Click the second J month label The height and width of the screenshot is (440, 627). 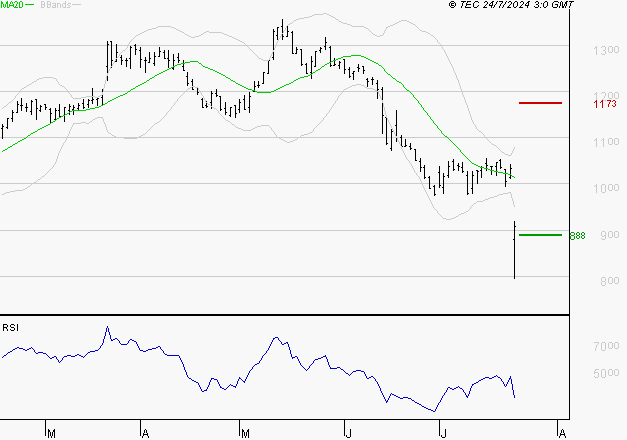point(443,434)
